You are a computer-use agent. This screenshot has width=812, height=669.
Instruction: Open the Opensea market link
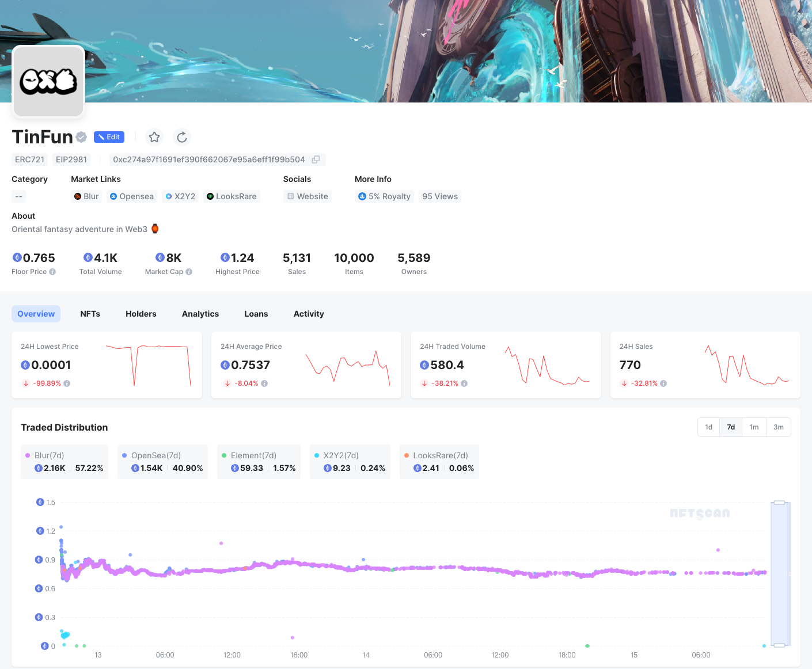132,196
